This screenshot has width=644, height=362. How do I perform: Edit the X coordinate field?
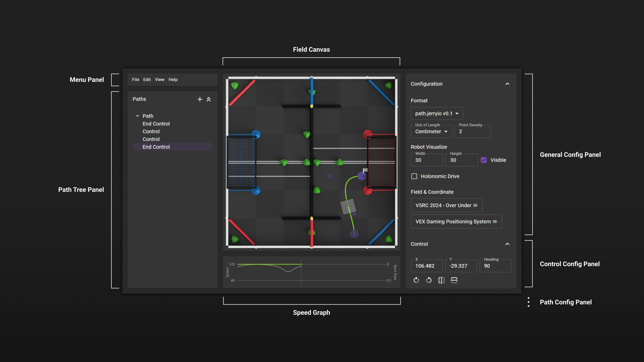[x=426, y=266]
